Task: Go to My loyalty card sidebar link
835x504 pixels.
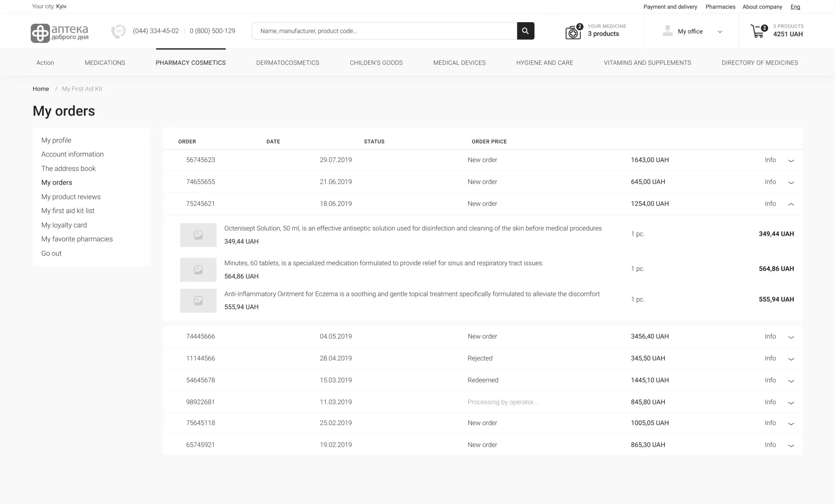Action: 64,225
